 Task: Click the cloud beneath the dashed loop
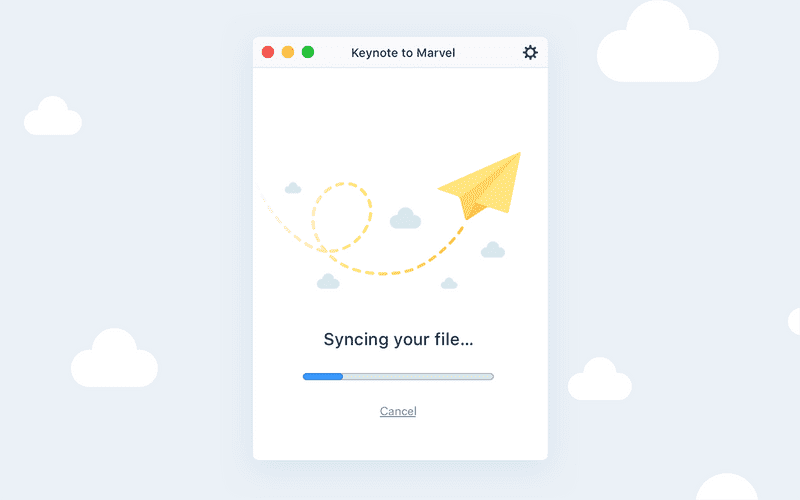(328, 282)
